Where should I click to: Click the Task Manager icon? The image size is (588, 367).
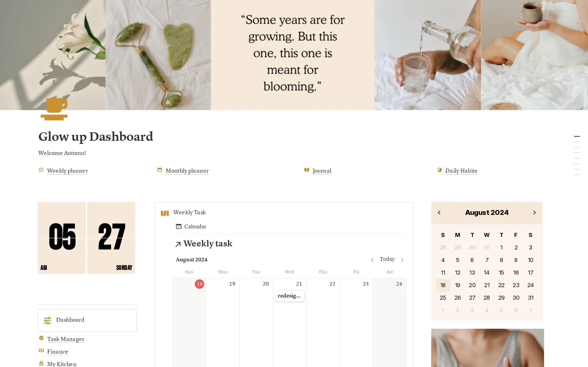(41, 339)
